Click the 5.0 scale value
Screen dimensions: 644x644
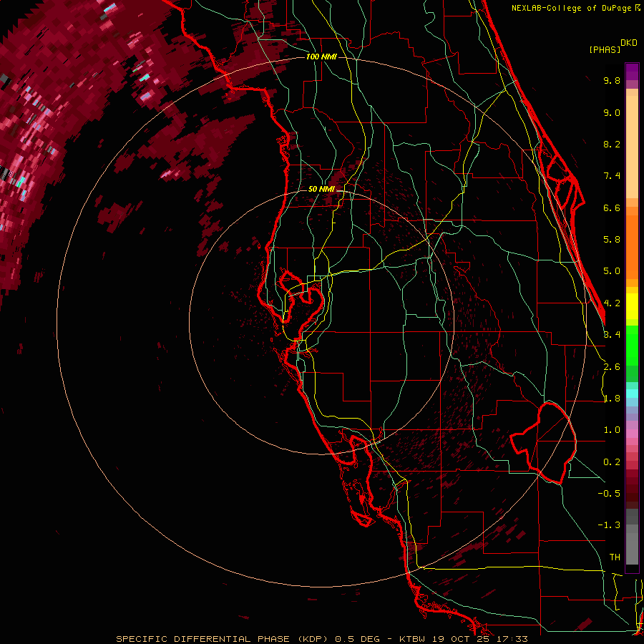coord(612,271)
